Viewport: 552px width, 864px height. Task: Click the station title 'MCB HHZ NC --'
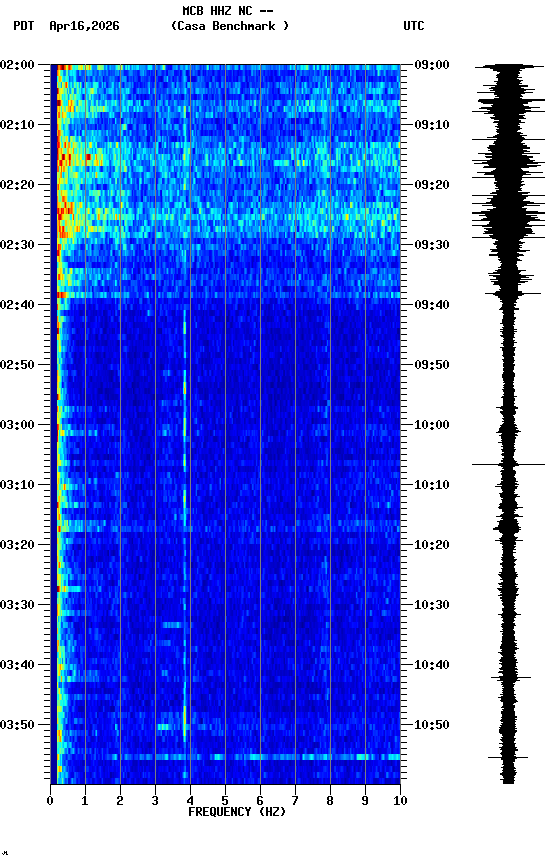click(x=228, y=11)
